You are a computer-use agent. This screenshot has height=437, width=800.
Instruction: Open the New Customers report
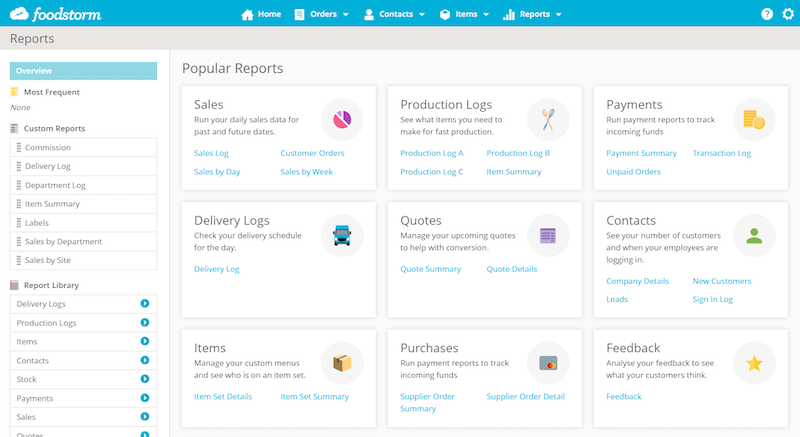coord(721,281)
